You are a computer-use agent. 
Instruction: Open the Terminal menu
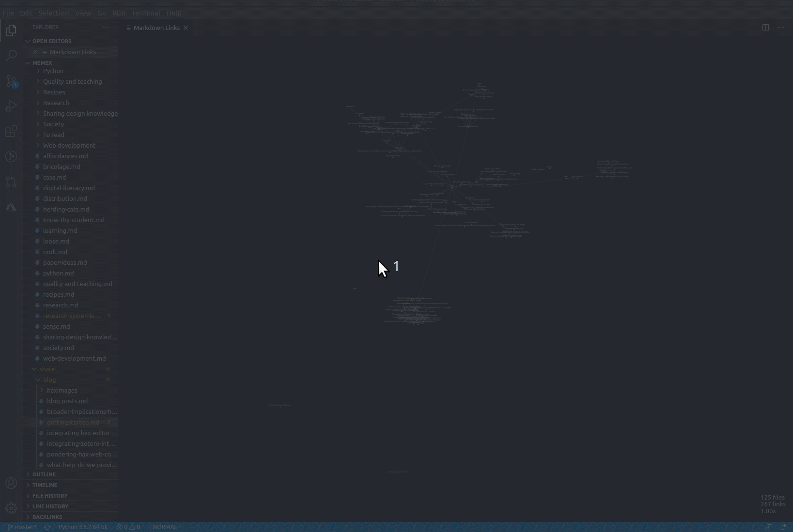coord(145,13)
